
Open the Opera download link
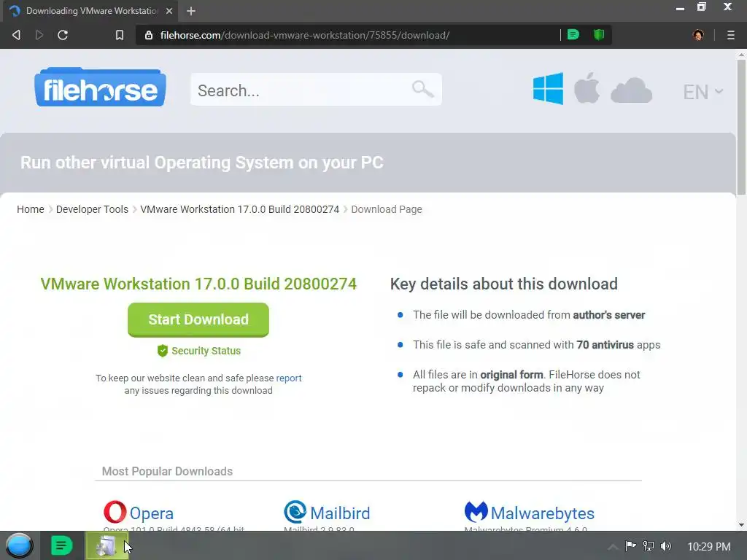point(152,513)
